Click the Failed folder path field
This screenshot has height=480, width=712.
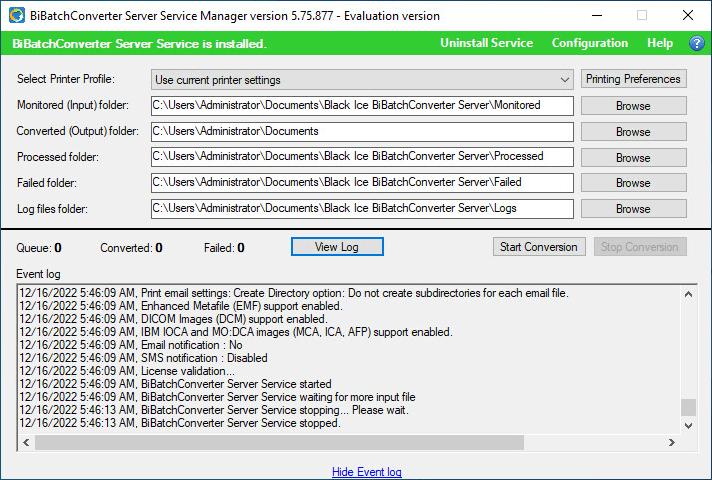tap(362, 183)
